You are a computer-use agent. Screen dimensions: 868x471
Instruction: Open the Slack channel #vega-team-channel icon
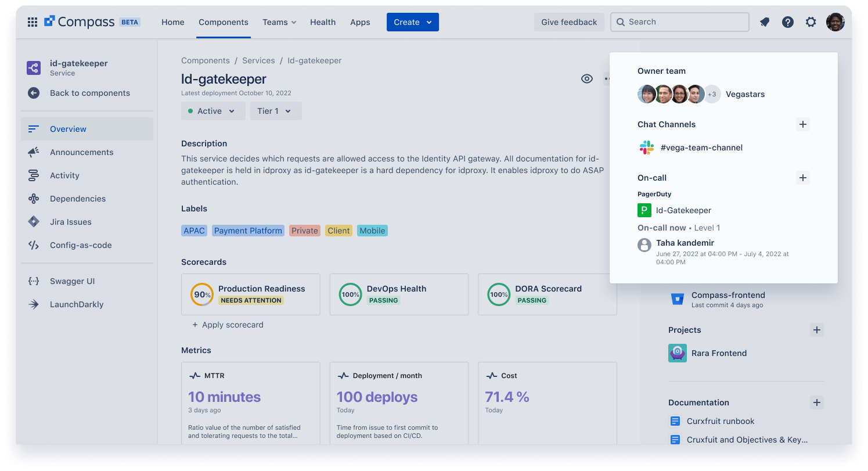646,148
